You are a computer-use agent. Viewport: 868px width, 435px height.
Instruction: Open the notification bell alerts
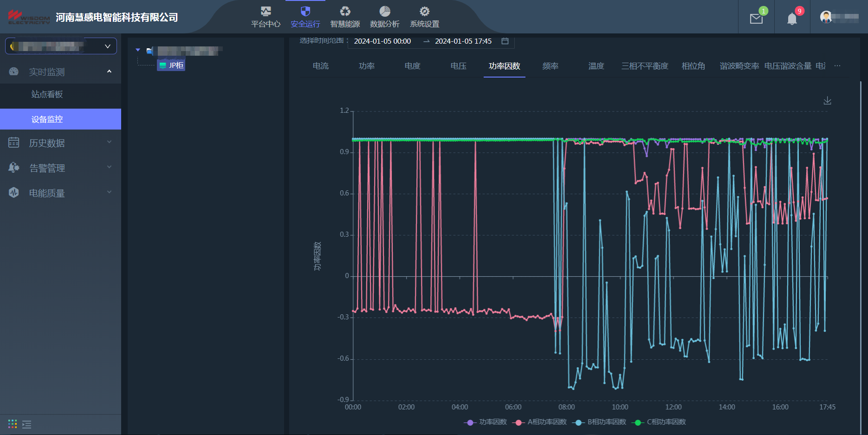(x=792, y=19)
